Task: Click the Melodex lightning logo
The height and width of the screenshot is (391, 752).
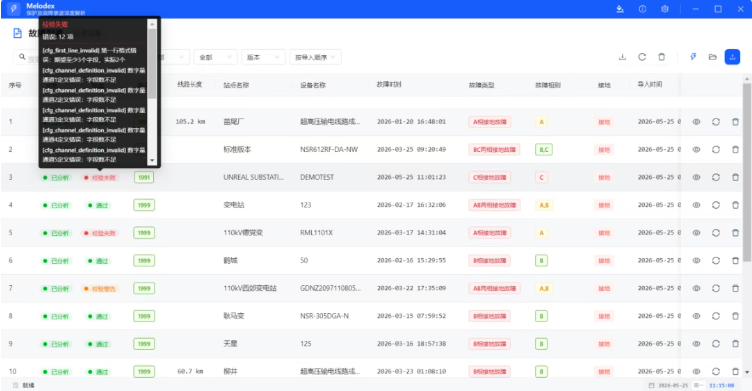Action: 13,9
